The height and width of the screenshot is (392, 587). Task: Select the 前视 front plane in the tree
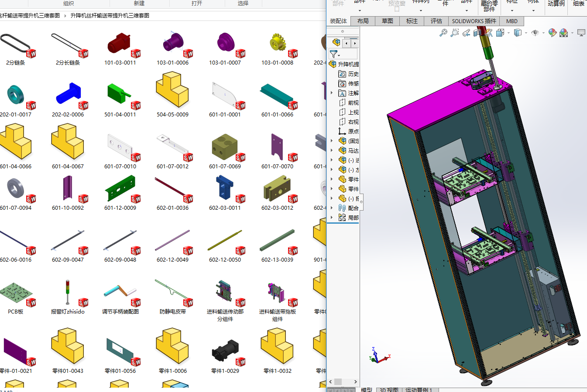(349, 103)
